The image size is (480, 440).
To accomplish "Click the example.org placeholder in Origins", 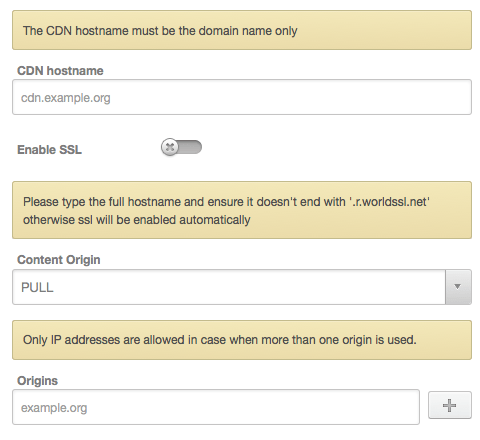I will click(x=54, y=408).
